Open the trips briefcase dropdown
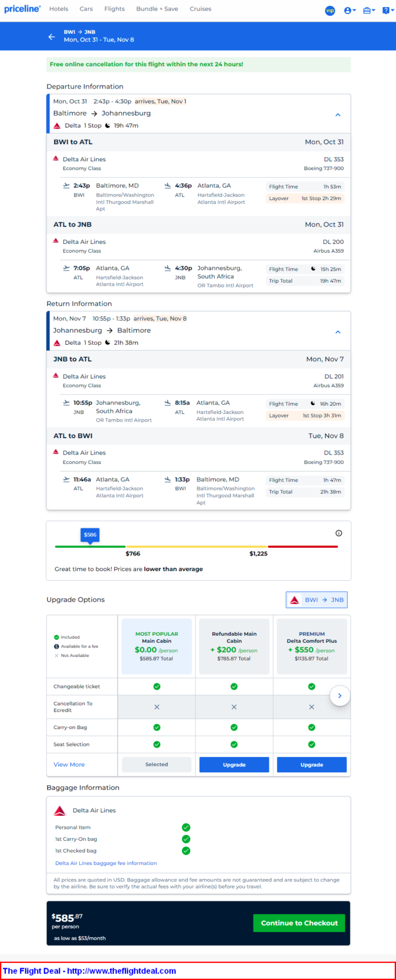The image size is (396, 980). point(369,11)
